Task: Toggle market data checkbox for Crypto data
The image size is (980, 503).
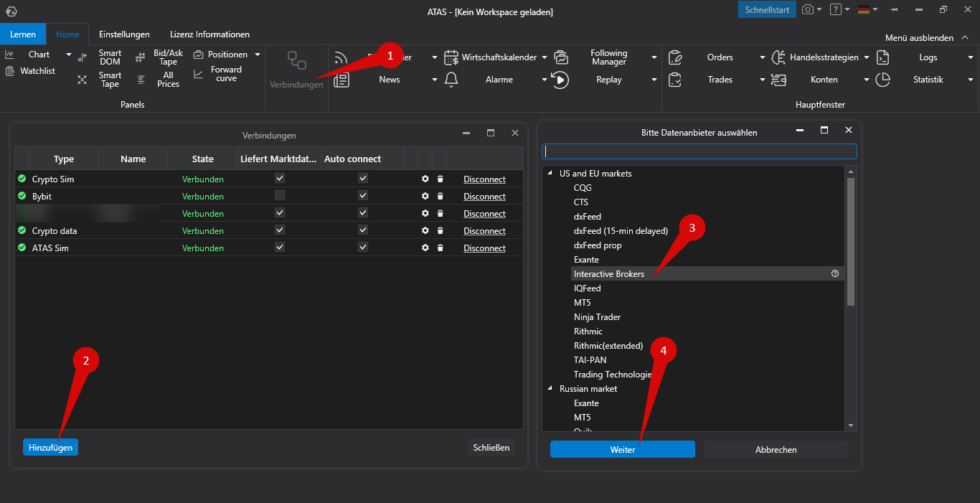Action: tap(280, 230)
